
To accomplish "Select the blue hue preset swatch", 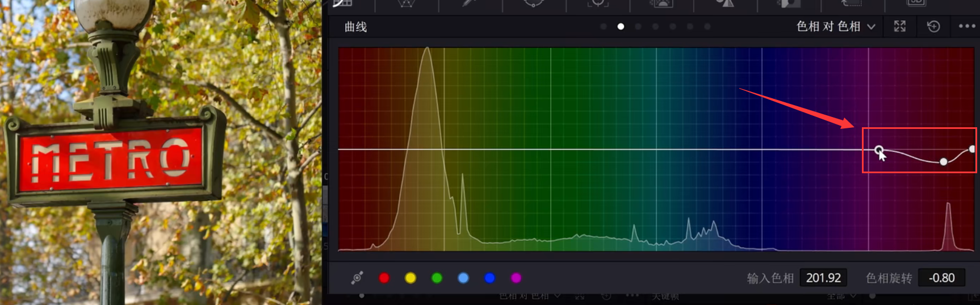I will coord(489,278).
